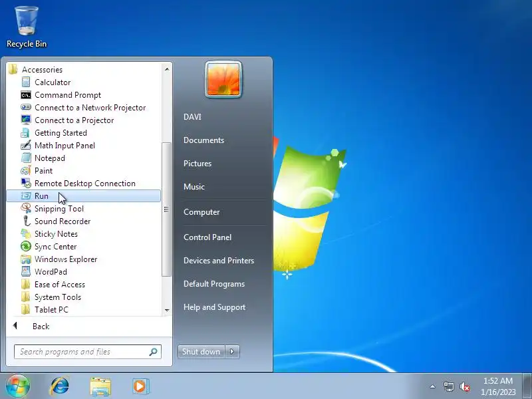Viewport: 532px width, 399px height.
Task: Open DAVI user folder
Action: point(192,117)
